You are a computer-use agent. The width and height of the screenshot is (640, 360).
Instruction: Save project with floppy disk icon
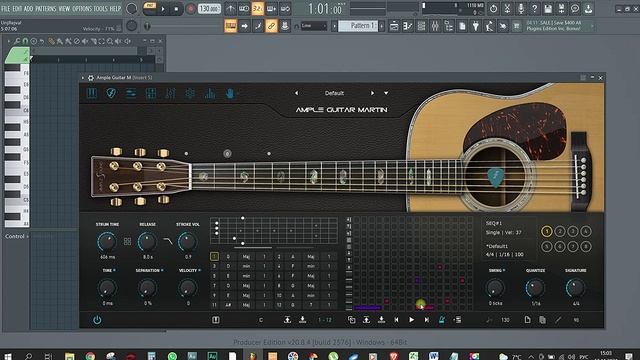pos(548,8)
